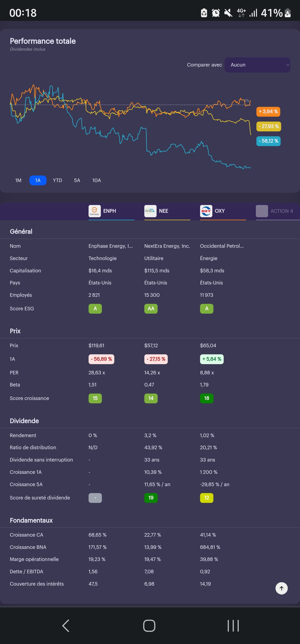Screen dimensions: 300x644
Task: Select the 1M time range
Action: [18, 180]
